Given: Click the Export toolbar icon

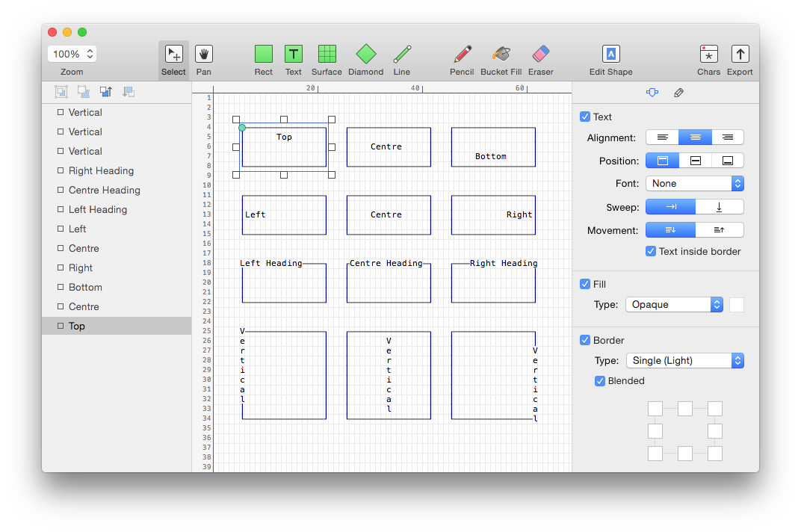Looking at the screenshot, I should (740, 55).
